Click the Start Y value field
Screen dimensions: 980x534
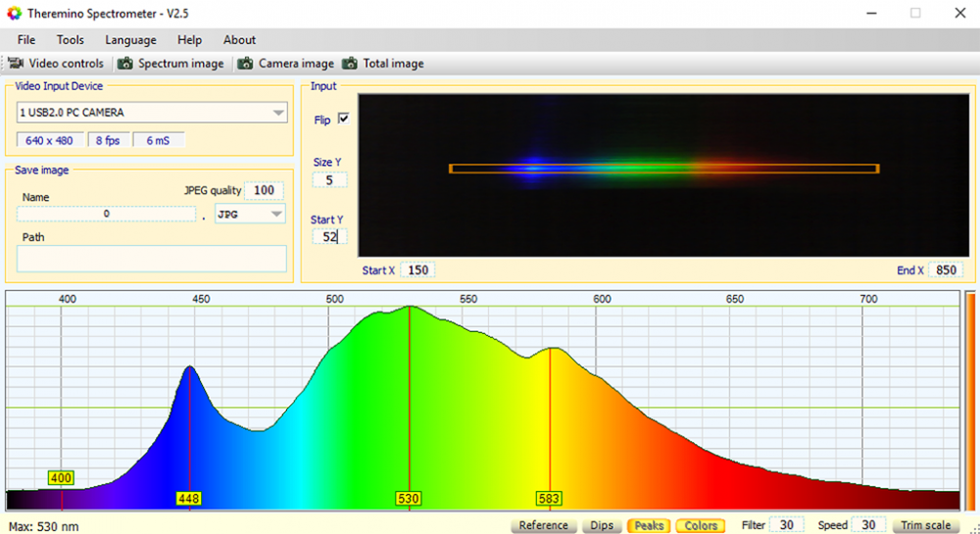(x=329, y=237)
